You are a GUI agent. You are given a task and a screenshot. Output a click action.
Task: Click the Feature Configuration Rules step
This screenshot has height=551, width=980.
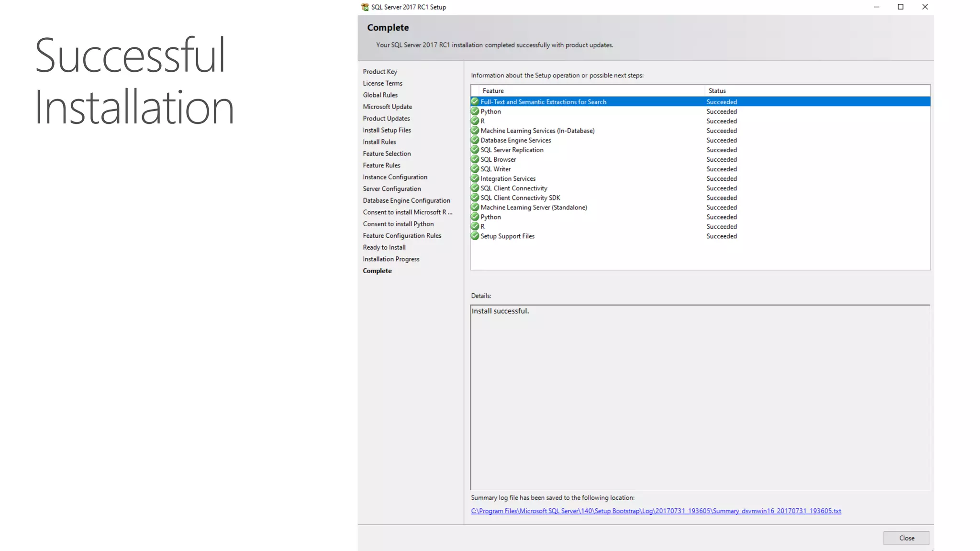click(x=402, y=235)
